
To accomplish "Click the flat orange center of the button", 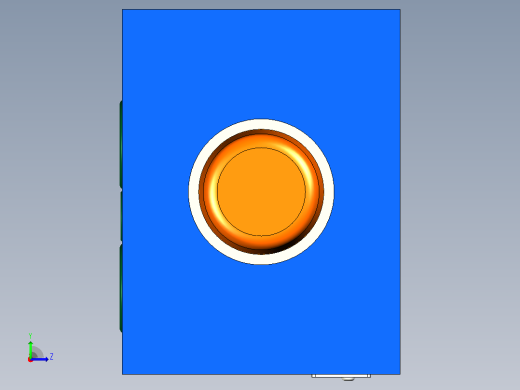I will tap(261, 191).
